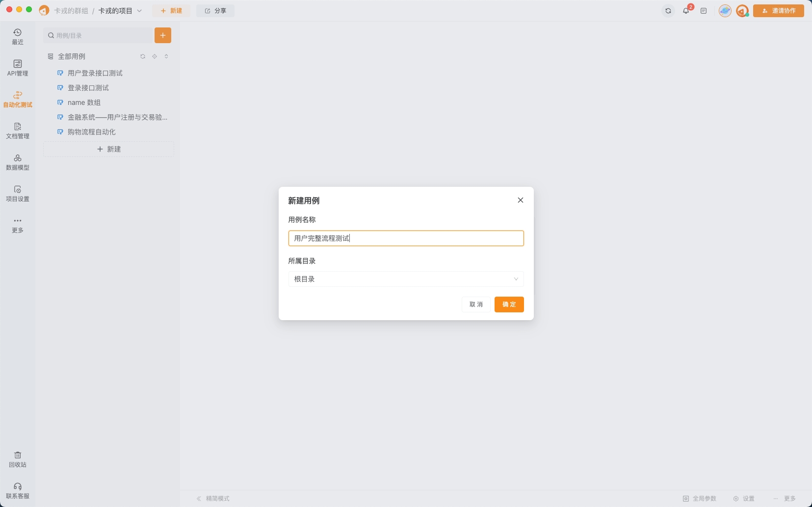Click the orange plus add-case button

[163, 35]
